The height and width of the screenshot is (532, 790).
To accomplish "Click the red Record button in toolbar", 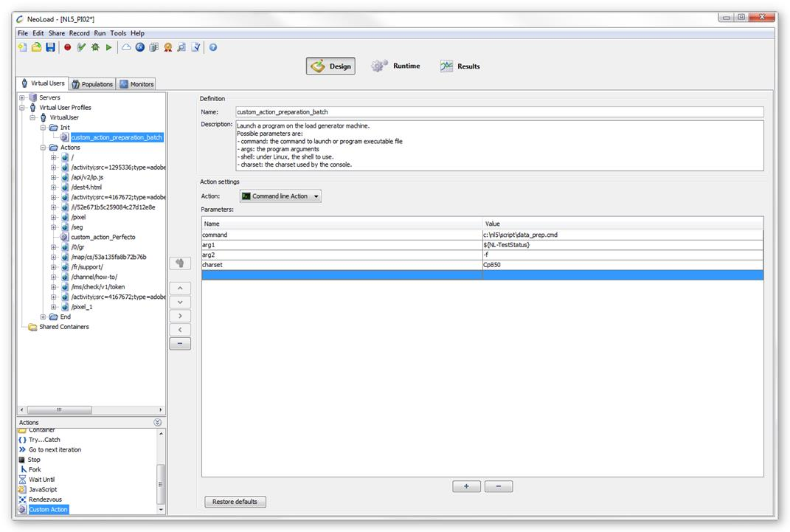I will coord(67,47).
